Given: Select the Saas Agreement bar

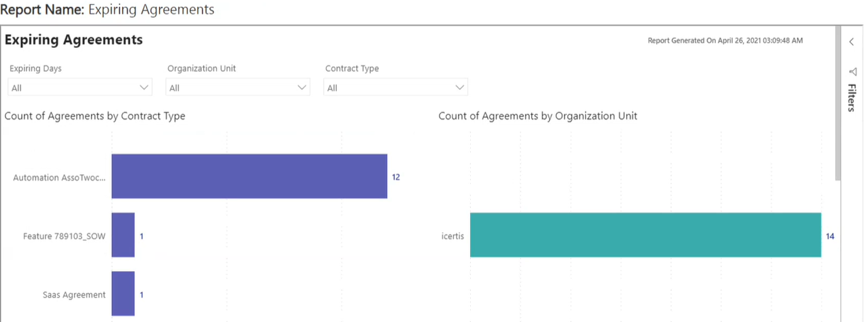Looking at the screenshot, I should (123, 294).
